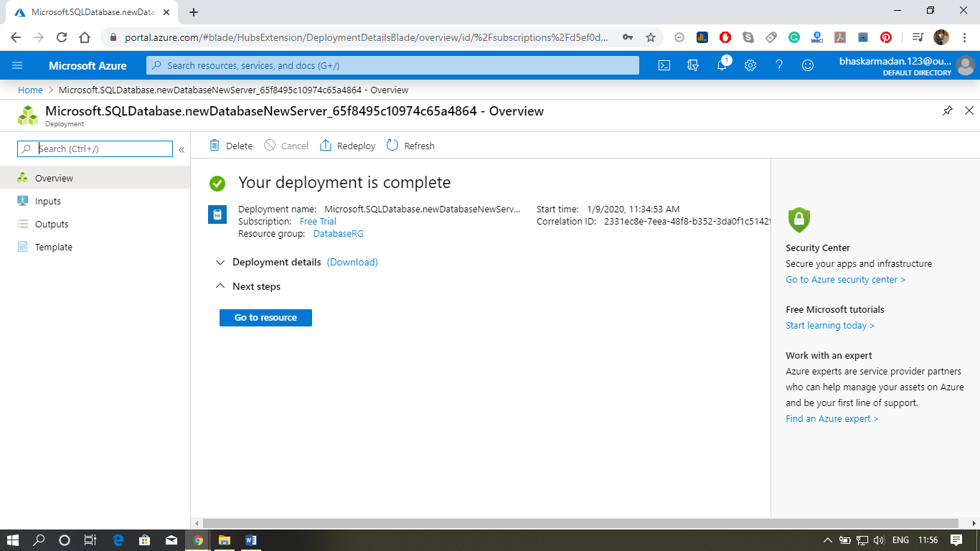The image size is (980, 551).
Task: Select the Microsoft.SQLDatabase browser tab
Action: pos(90,12)
